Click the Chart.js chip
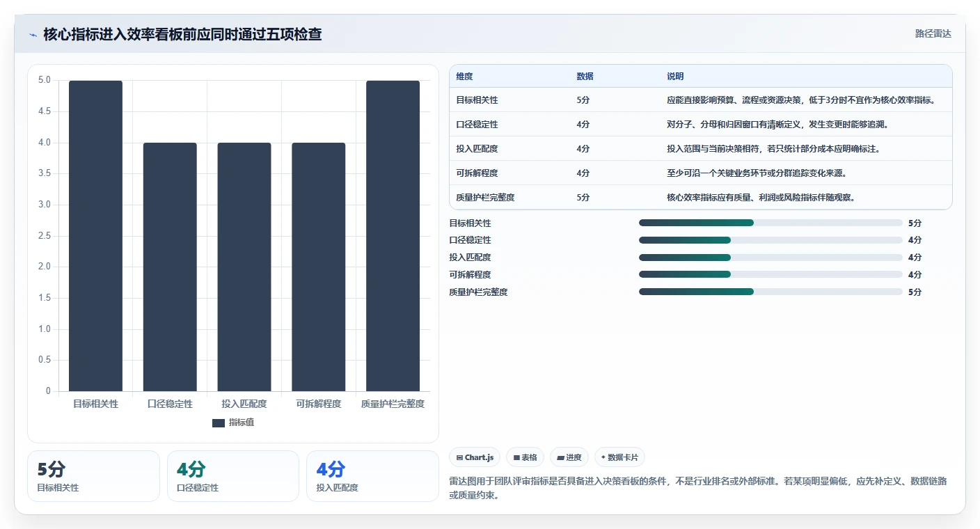The width and height of the screenshot is (980, 529). 475,457
